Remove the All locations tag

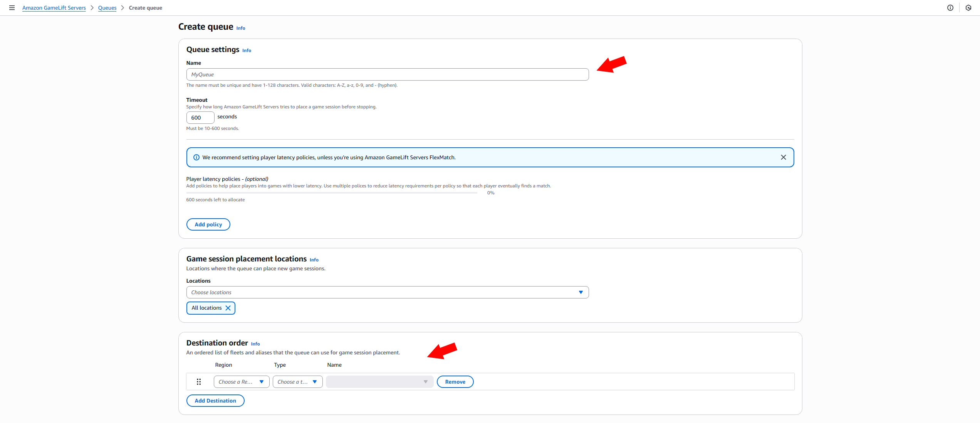point(228,308)
